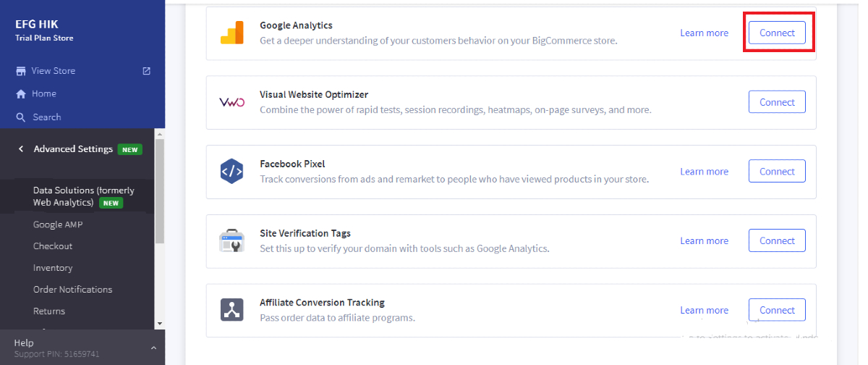The height and width of the screenshot is (365, 868).
Task: Open Learn more for Site Verification Tags
Action: (x=704, y=240)
